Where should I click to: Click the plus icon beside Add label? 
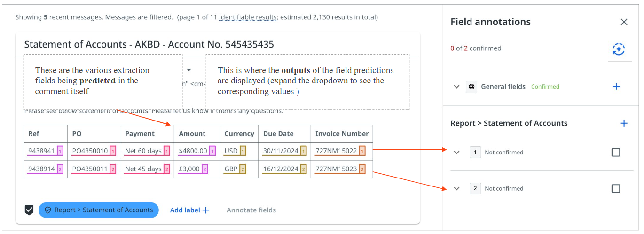(x=206, y=210)
